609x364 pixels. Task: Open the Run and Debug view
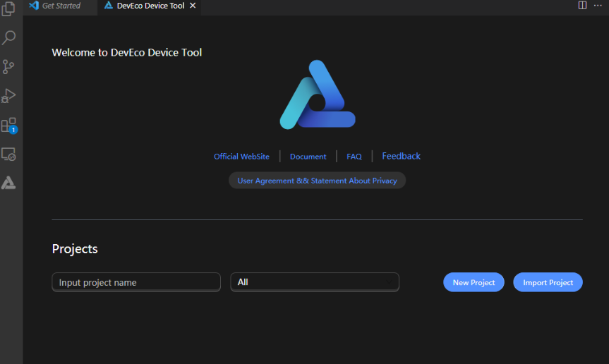tap(8, 96)
